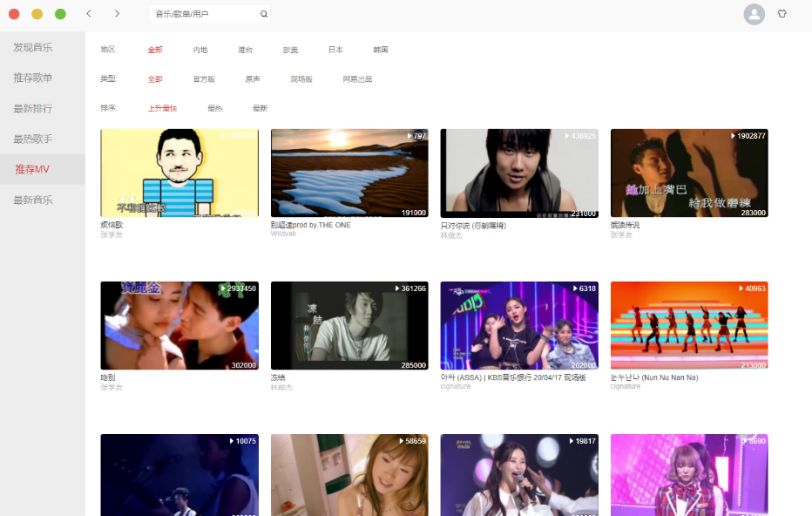Screen dimensions: 812x516
Task: Filter type by 官方版
Action: [x=204, y=79]
